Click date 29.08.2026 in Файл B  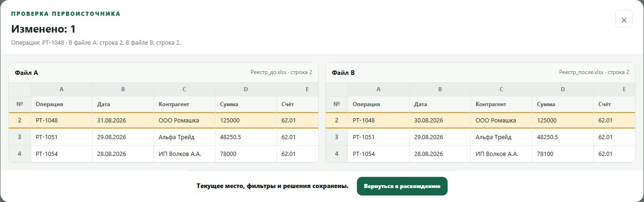tap(440, 137)
